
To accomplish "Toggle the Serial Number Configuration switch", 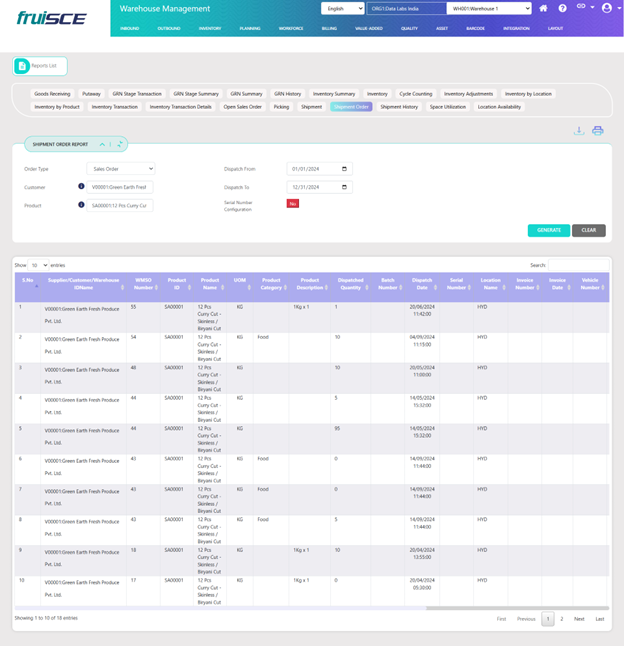I will [293, 203].
